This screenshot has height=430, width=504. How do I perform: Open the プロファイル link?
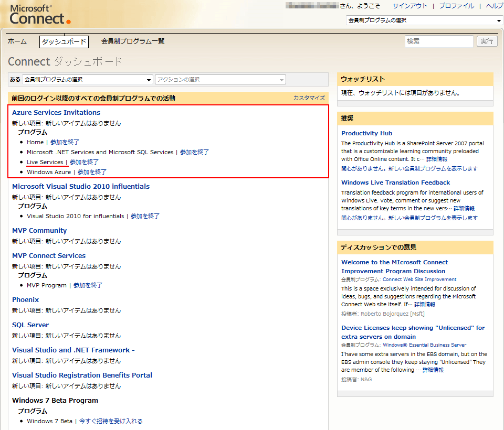pos(456,6)
